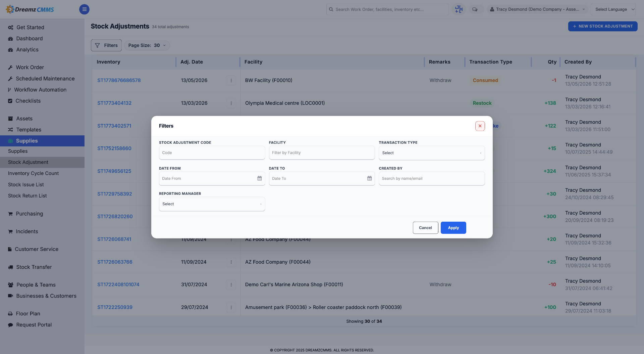Click the Work Order wrench icon
Screen dimensions: 644x354
10,68
